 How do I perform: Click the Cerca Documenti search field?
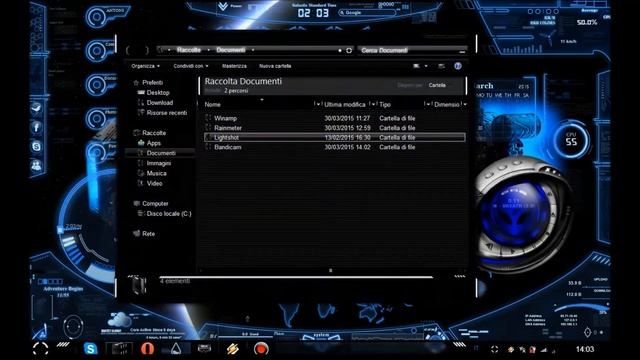click(412, 50)
